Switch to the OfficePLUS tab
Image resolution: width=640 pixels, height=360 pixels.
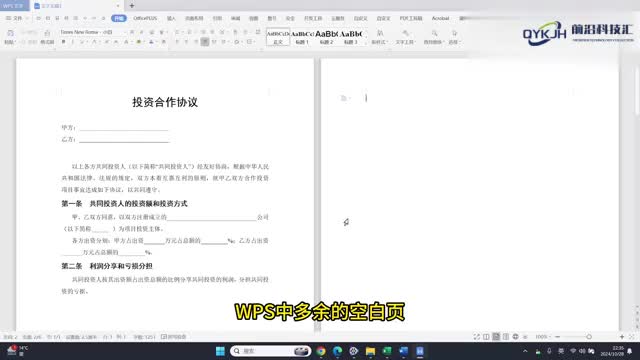[x=145, y=18]
